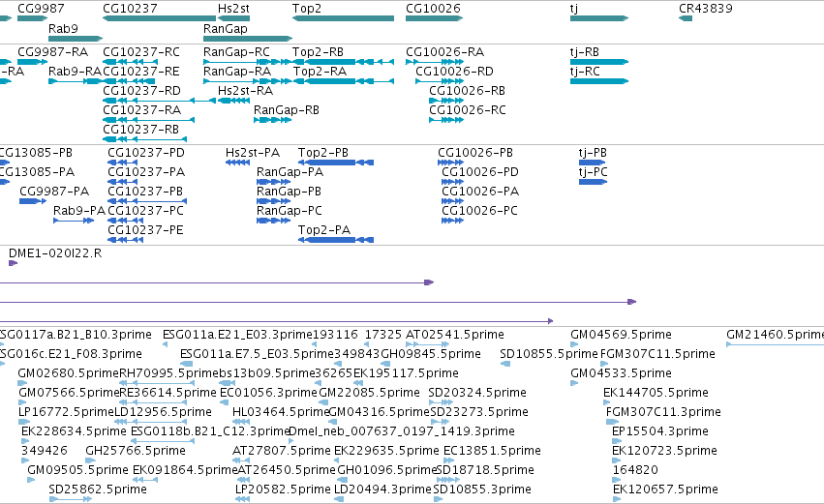Select transcript CG9987-RA
This screenshot has height=504, width=824.
coord(52,52)
